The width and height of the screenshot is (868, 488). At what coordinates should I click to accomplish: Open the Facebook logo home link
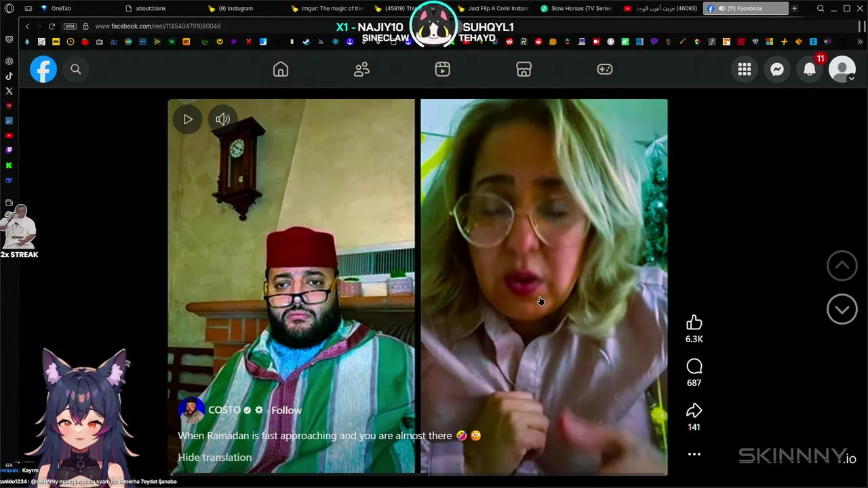tap(43, 69)
